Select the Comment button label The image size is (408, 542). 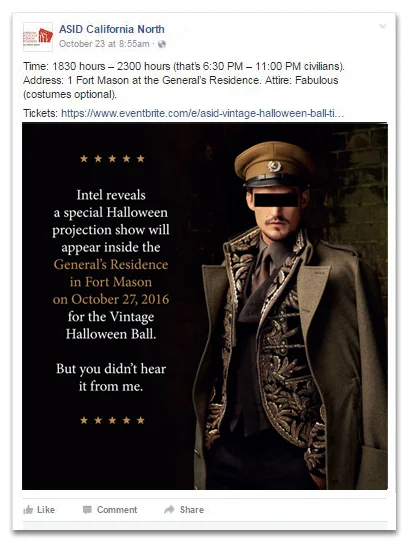point(117,510)
